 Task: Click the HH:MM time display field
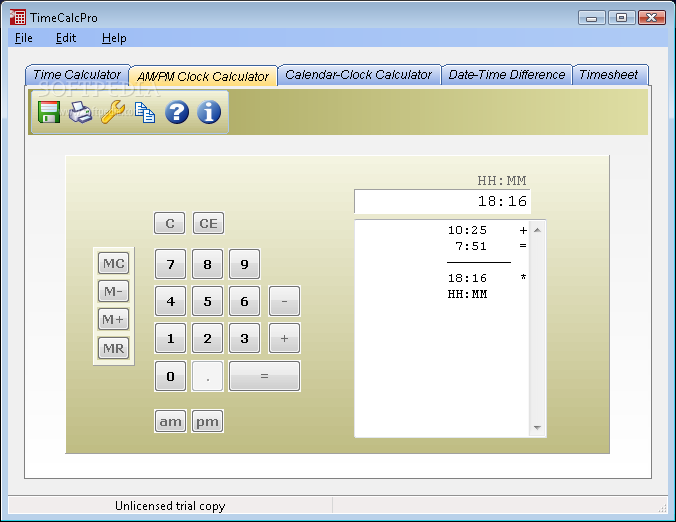(442, 201)
